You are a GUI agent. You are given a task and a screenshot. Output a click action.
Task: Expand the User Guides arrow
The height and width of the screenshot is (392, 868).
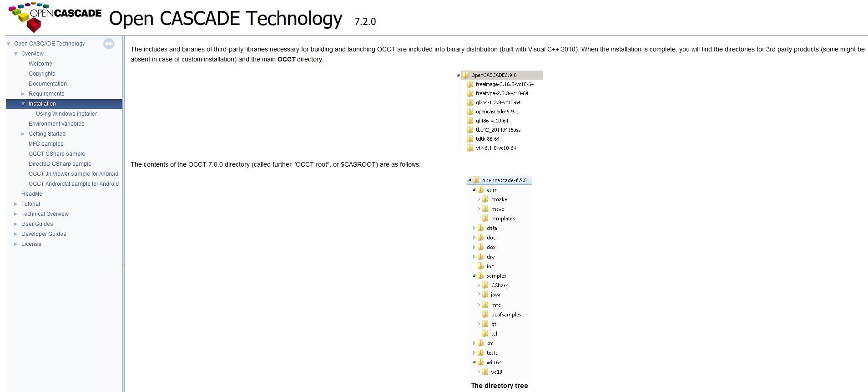pos(16,224)
